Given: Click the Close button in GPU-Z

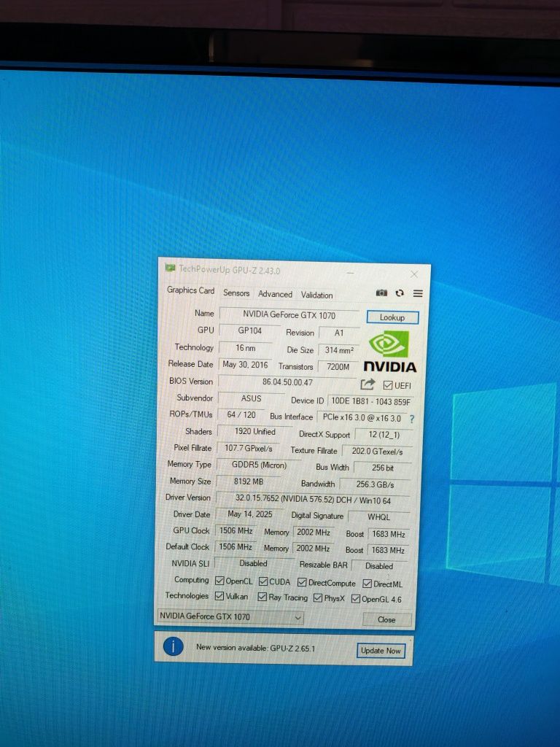Looking at the screenshot, I should click(x=386, y=619).
